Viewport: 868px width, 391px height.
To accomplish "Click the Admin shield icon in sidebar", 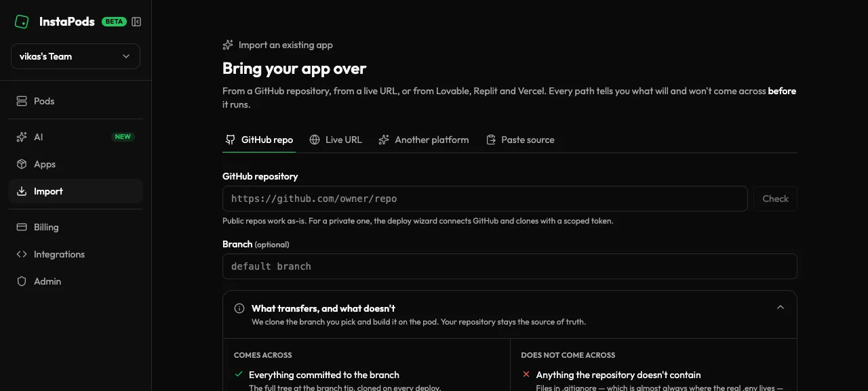I will [x=22, y=281].
